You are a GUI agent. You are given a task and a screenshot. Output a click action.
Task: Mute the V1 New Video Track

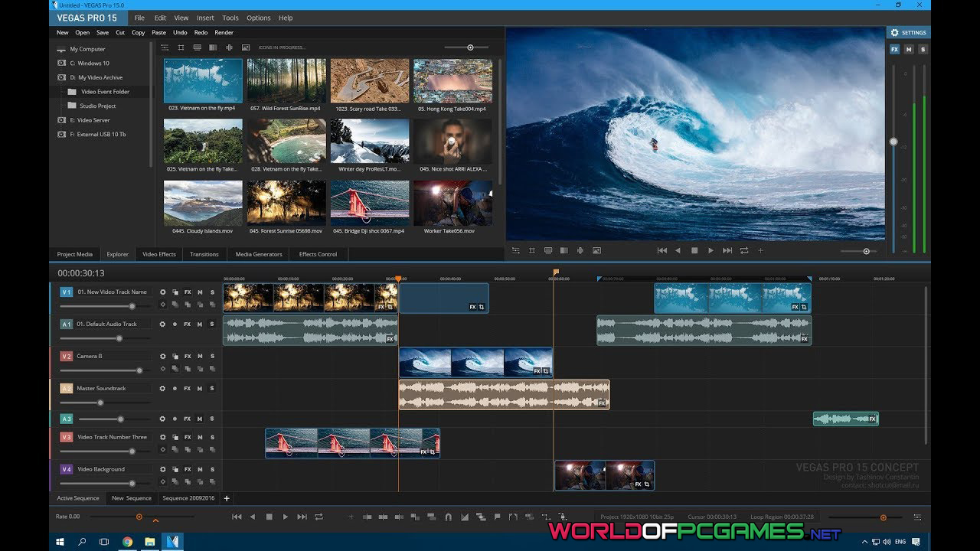coord(200,292)
